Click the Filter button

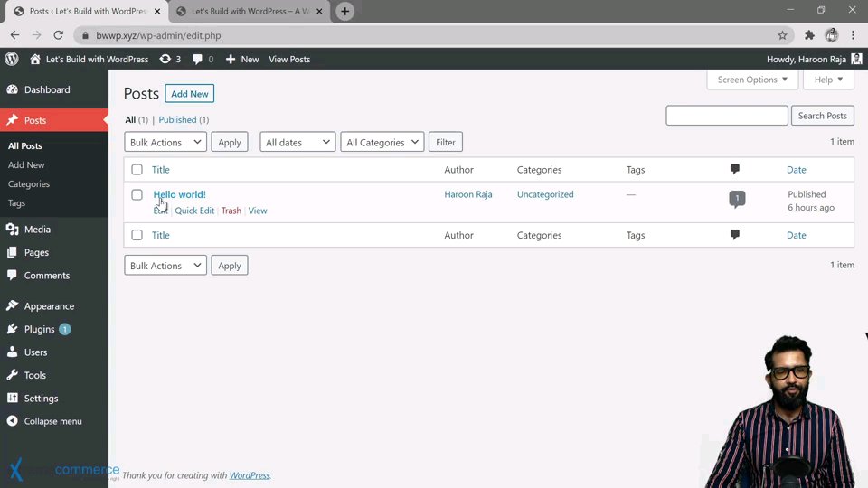446,142
